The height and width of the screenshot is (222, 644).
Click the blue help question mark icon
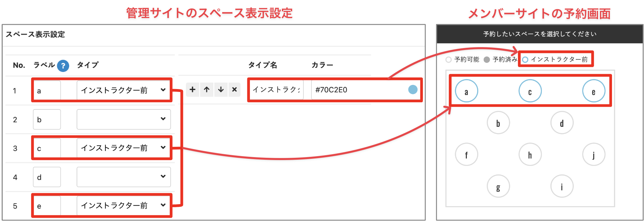(63, 66)
